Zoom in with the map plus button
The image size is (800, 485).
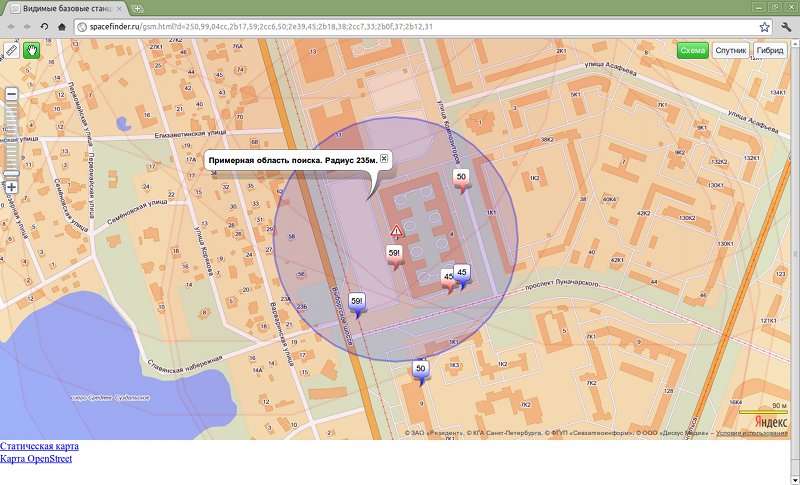[x=11, y=187]
